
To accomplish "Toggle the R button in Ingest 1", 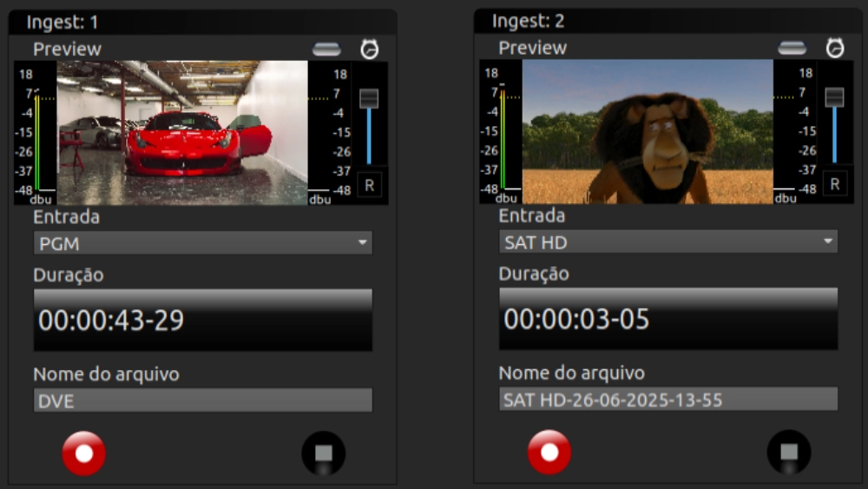I will pyautogui.click(x=369, y=185).
